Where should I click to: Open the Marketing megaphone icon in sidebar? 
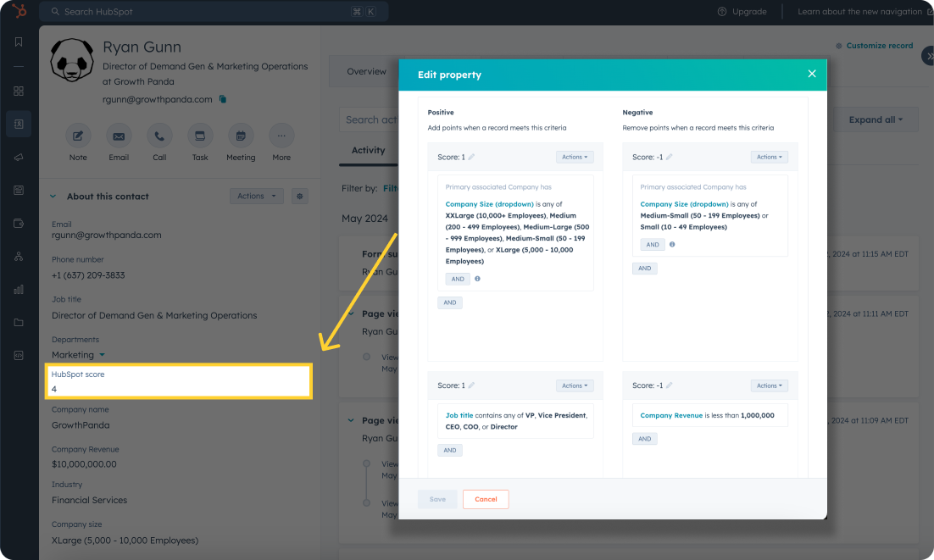[x=17, y=157]
